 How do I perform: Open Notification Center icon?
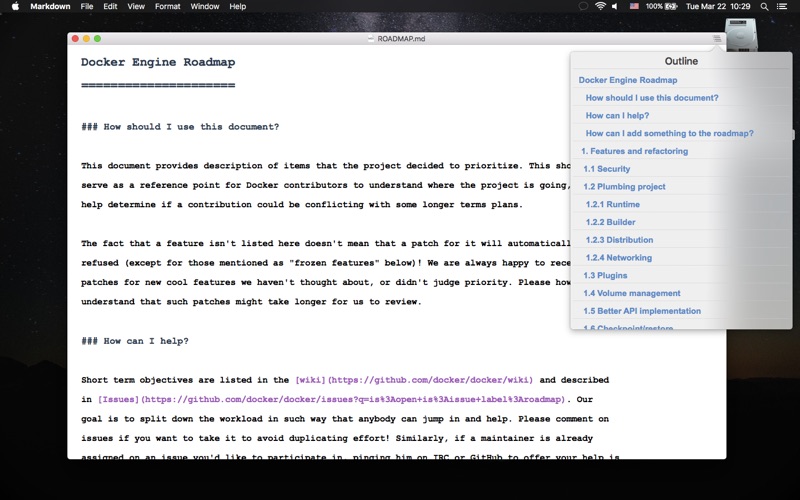[x=784, y=6]
